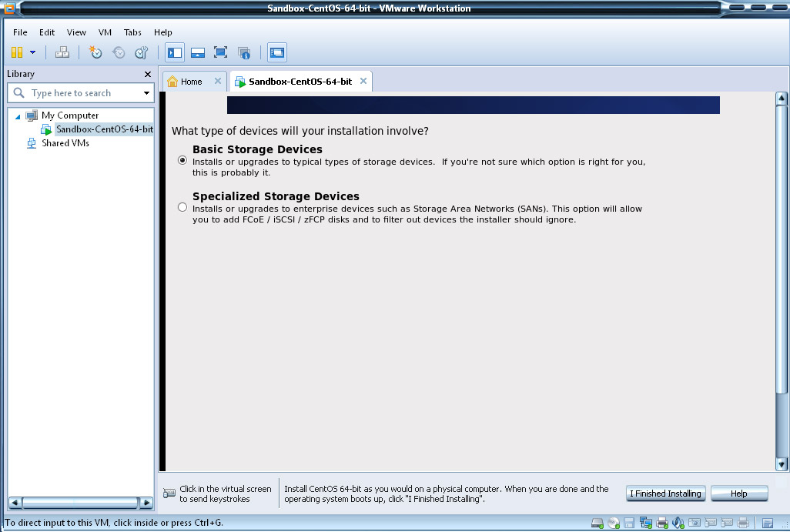Select My Computer label in library tree
Image resolution: width=790 pixels, height=532 pixels.
(x=70, y=115)
